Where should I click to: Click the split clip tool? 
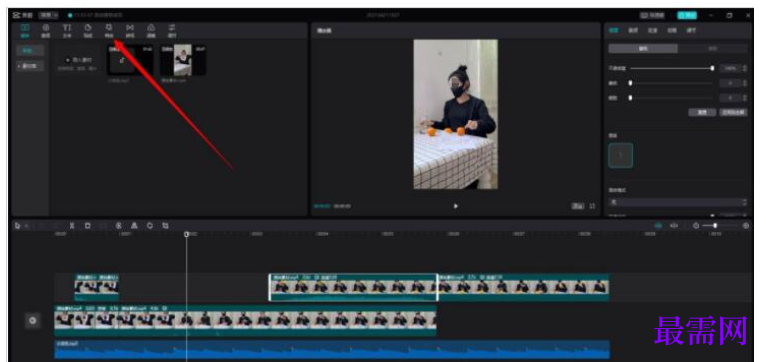(x=72, y=226)
